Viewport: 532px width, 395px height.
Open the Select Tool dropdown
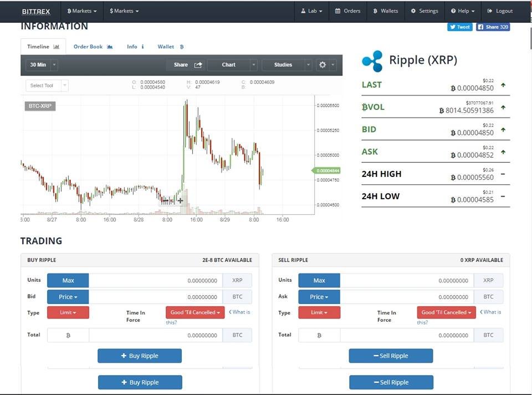tap(47, 85)
